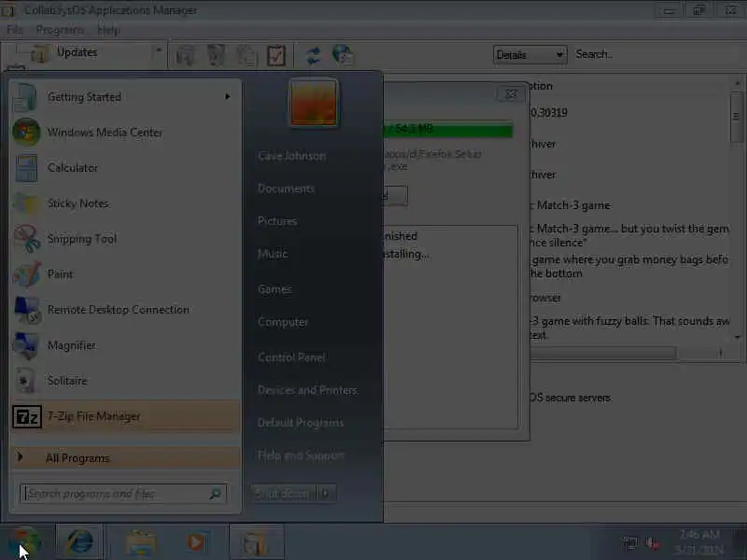Expand Getting Started submenu arrow
Image resolution: width=747 pixels, height=560 pixels.
click(228, 97)
